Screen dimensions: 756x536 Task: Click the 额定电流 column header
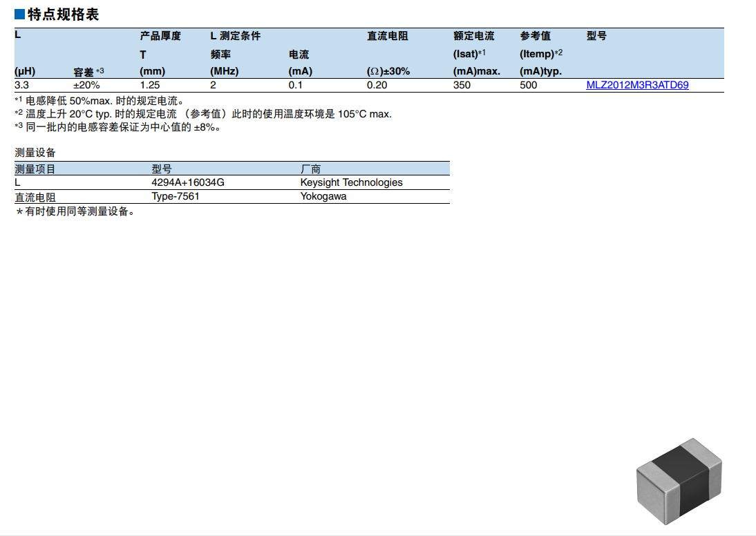[473, 37]
